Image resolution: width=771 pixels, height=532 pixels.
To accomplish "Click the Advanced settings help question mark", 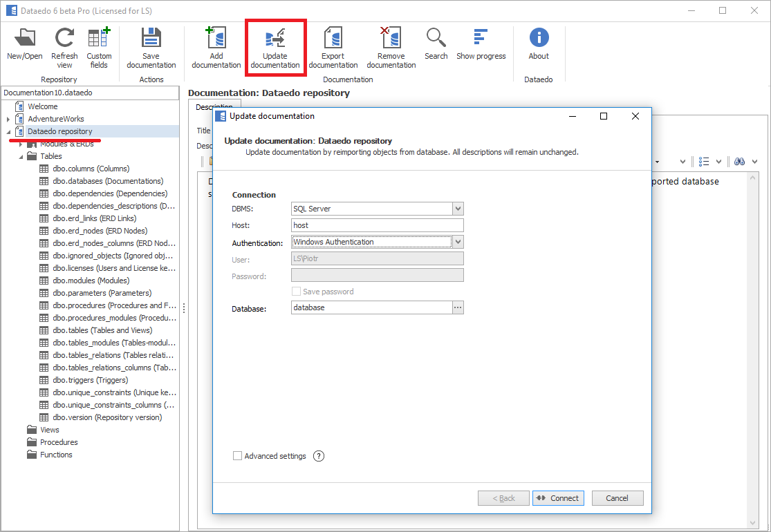I will point(319,456).
